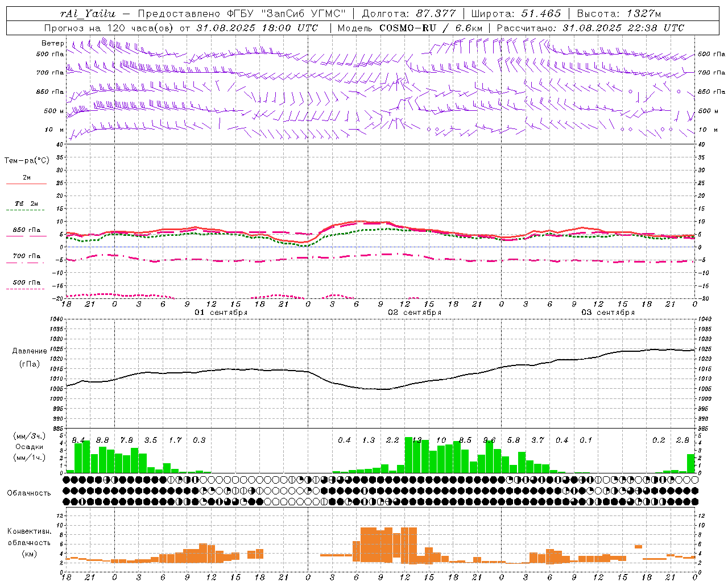Select the latitude value Широта: 51.465

tap(515, 14)
